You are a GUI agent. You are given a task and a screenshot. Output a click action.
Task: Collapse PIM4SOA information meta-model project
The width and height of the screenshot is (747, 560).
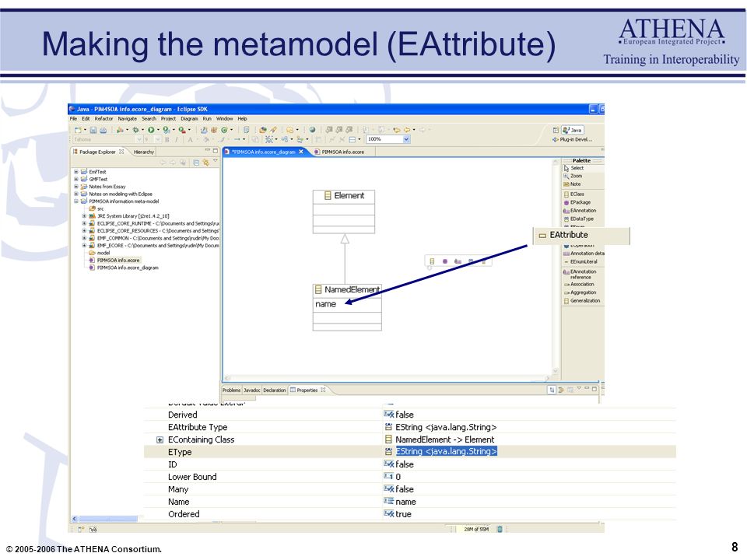[x=76, y=201]
